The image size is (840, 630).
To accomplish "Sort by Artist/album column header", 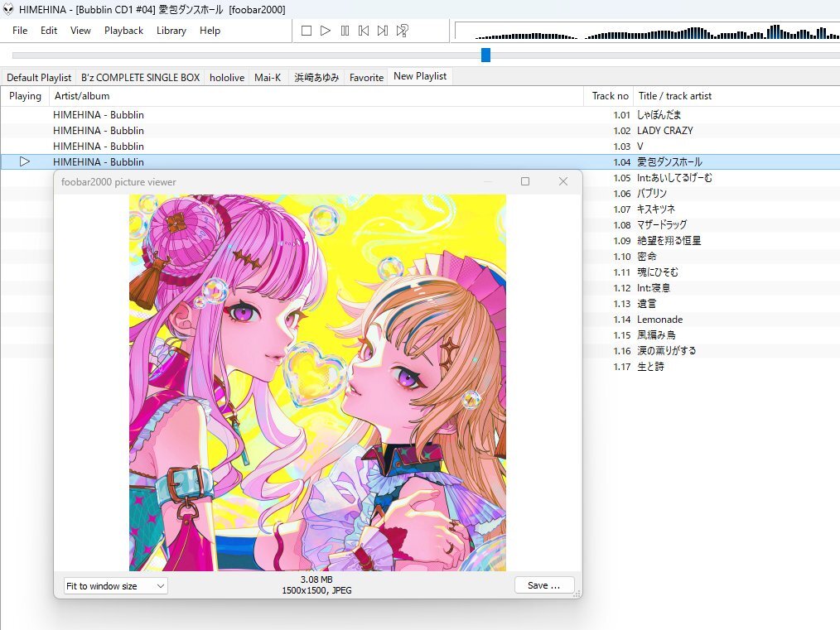I will click(316, 96).
